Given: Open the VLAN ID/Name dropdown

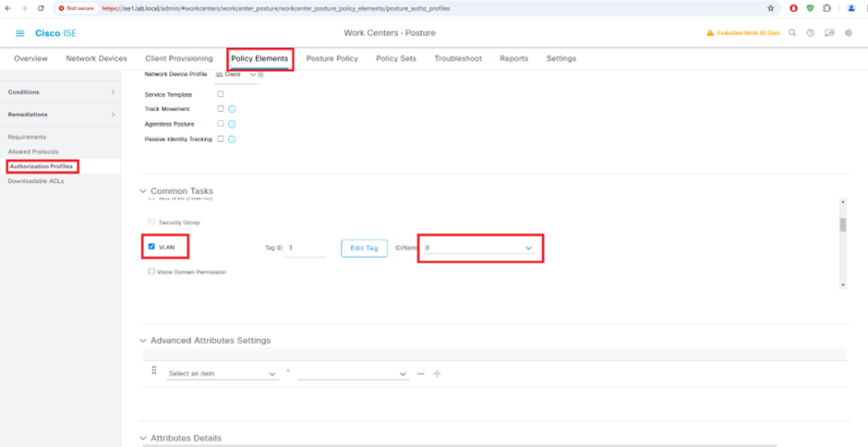Looking at the screenshot, I should click(x=479, y=248).
